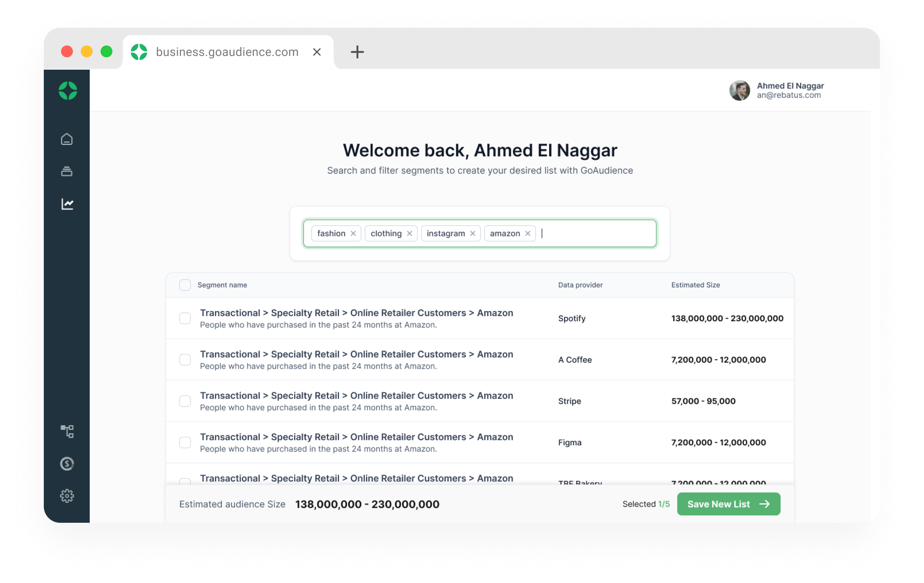Check the Stripe provider segment row
Image resolution: width=924 pixels, height=583 pixels.
coord(185,401)
